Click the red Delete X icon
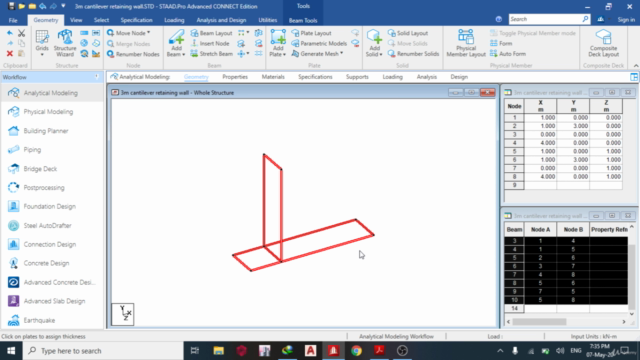The image size is (640, 360). (10, 54)
